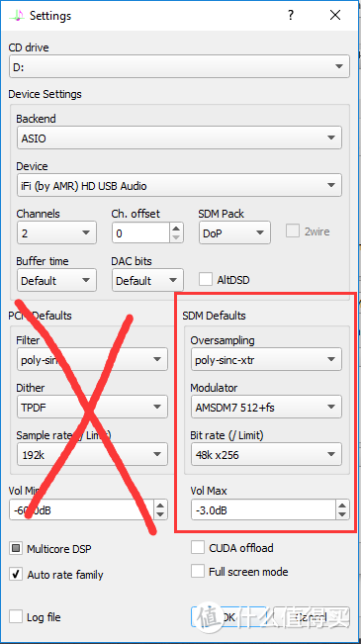Open the SDM Pack DoP dropdown
The width and height of the screenshot is (361, 644).
point(234,232)
